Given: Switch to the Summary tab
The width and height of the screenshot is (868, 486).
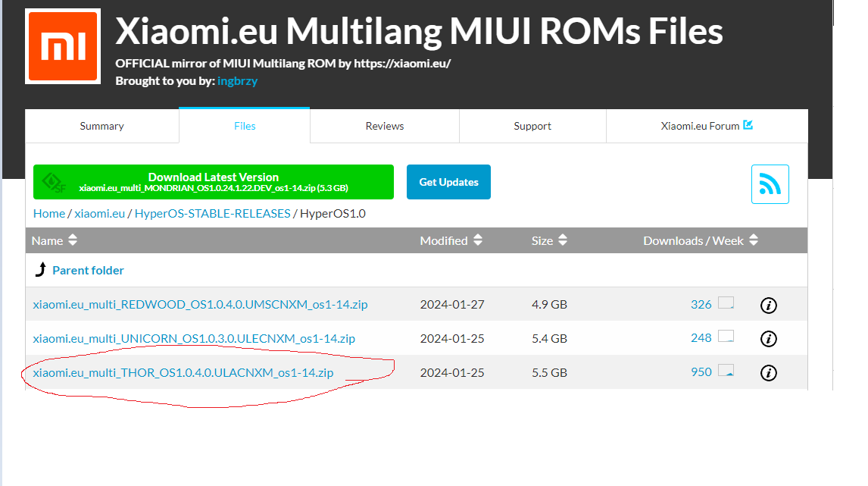Looking at the screenshot, I should (101, 127).
